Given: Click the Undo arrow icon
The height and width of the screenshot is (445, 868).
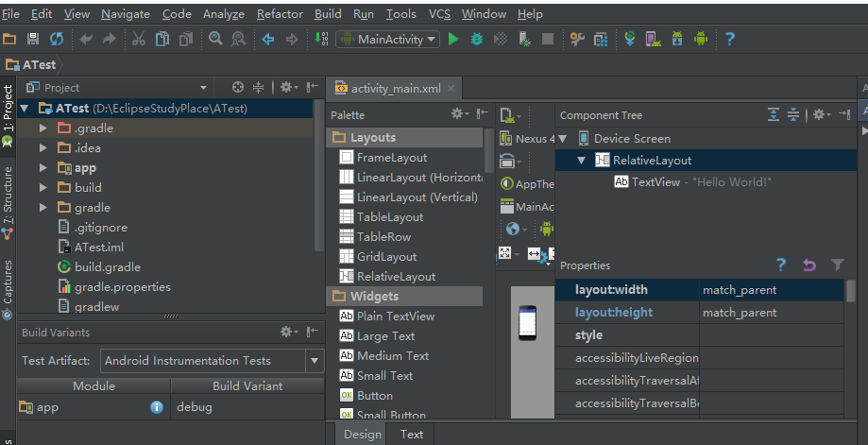Looking at the screenshot, I should click(86, 39).
